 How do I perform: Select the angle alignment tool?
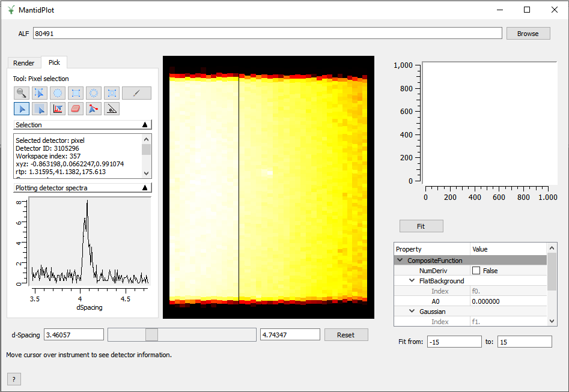point(111,109)
